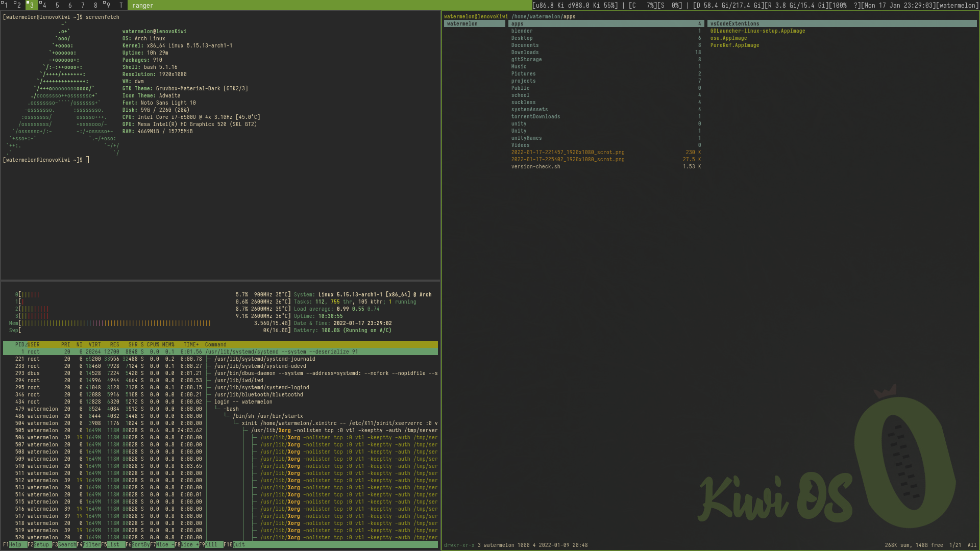Sort htop by MEM% column header

(168, 345)
